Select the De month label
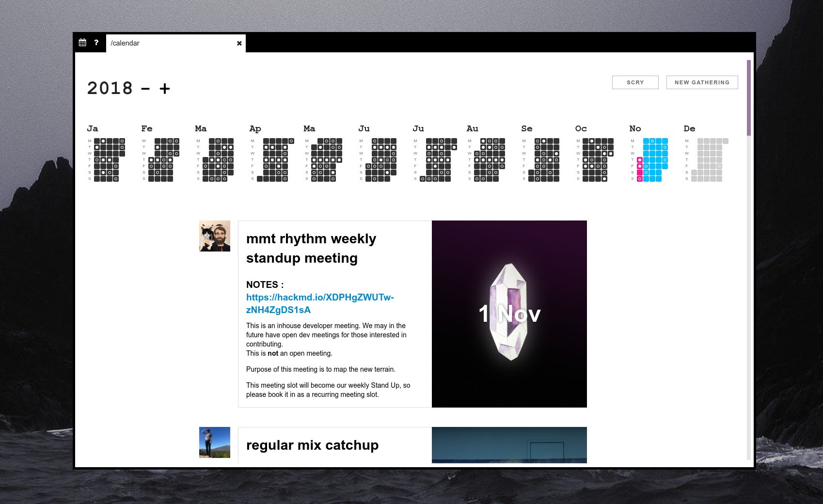The height and width of the screenshot is (504, 823). click(690, 128)
